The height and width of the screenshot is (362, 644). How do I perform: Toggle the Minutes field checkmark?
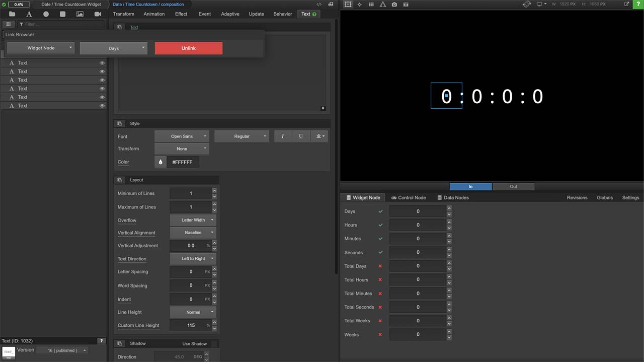click(x=380, y=239)
